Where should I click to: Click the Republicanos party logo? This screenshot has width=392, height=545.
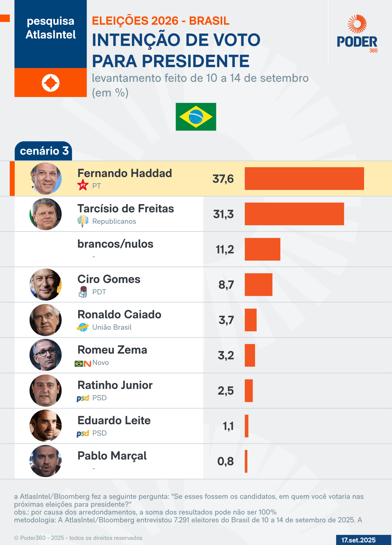coord(83,221)
